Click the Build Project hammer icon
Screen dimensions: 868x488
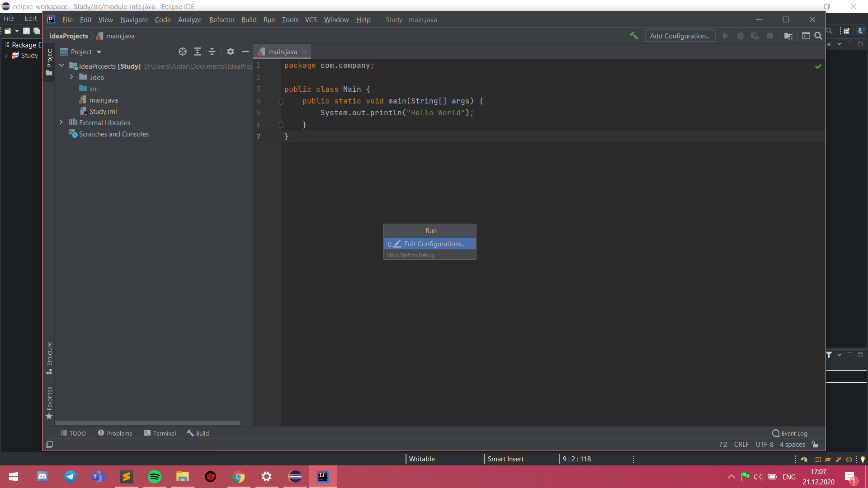(x=634, y=36)
